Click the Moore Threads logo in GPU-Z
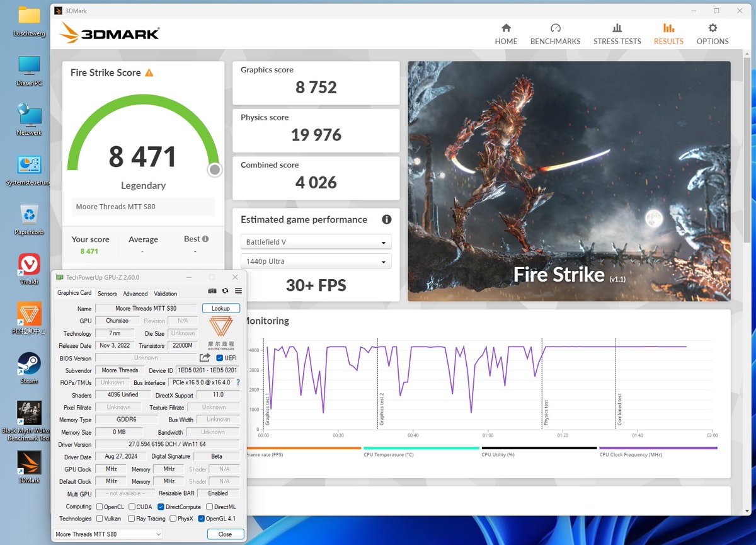Image resolution: width=756 pixels, height=545 pixels. 220,333
